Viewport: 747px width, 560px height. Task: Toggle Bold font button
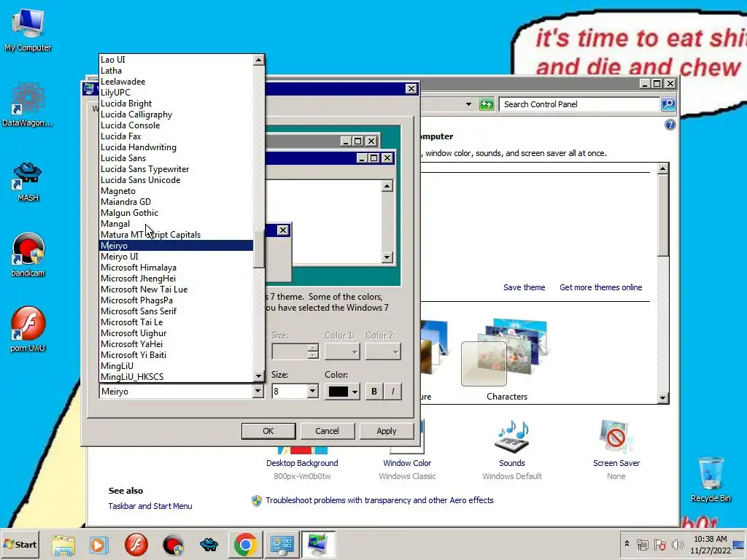click(374, 392)
